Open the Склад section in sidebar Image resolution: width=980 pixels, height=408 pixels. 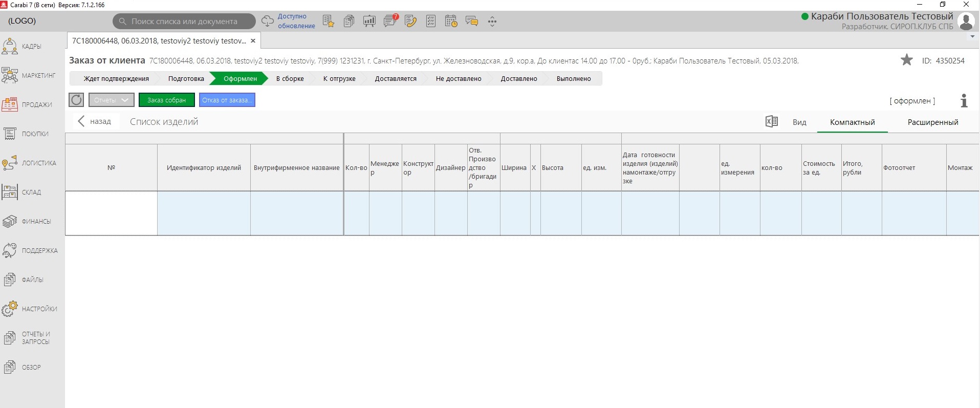[x=31, y=192]
